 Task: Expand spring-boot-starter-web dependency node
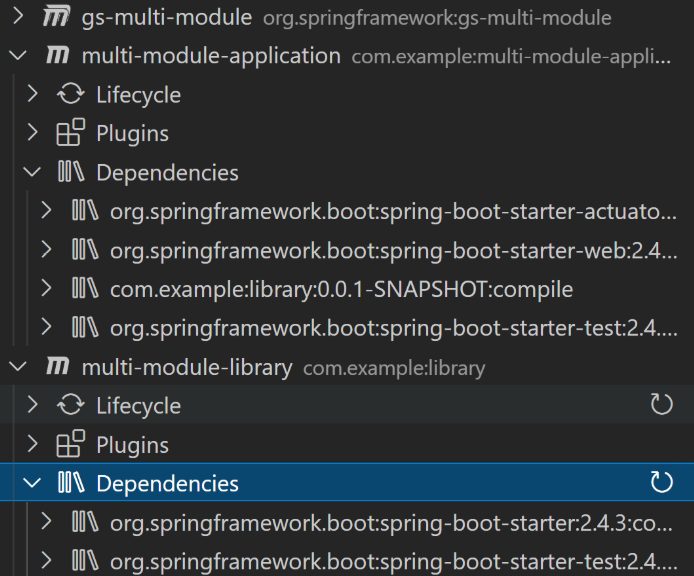tap(46, 249)
